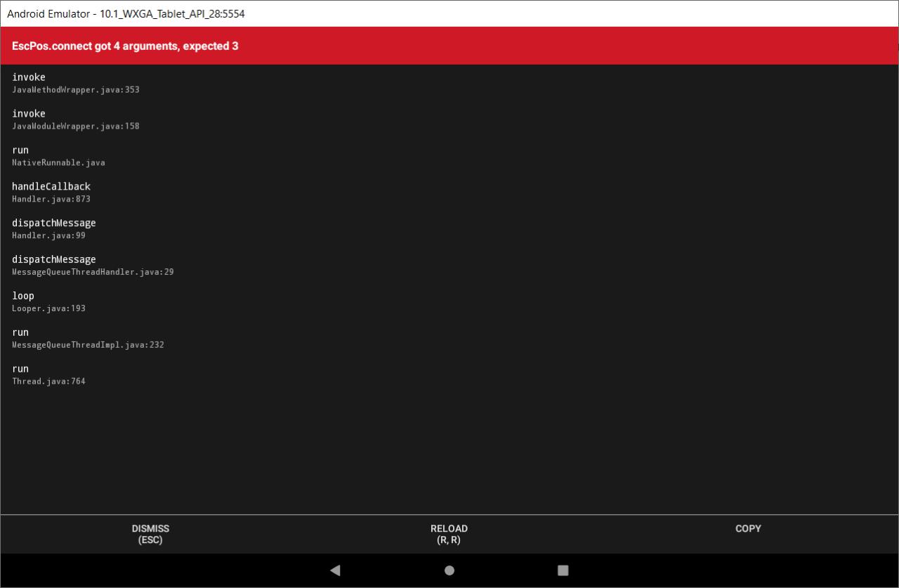Viewport: 899px width, 588px height.
Task: Select the EscPos.connect error message header
Action: pos(449,46)
